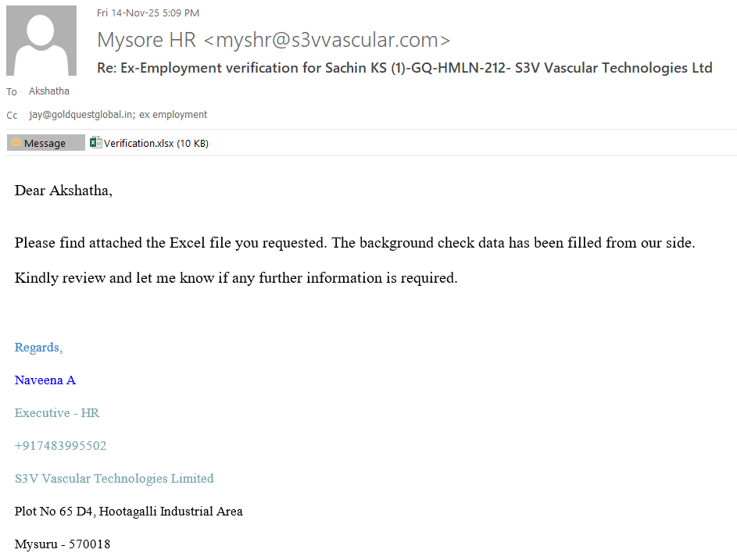This screenshot has width=737, height=560.
Task: Click the sender name Mysore HR with email address
Action: [x=274, y=40]
